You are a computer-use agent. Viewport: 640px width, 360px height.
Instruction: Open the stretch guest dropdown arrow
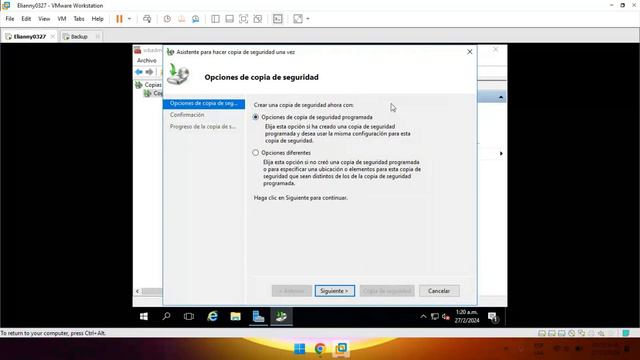pos(308,19)
